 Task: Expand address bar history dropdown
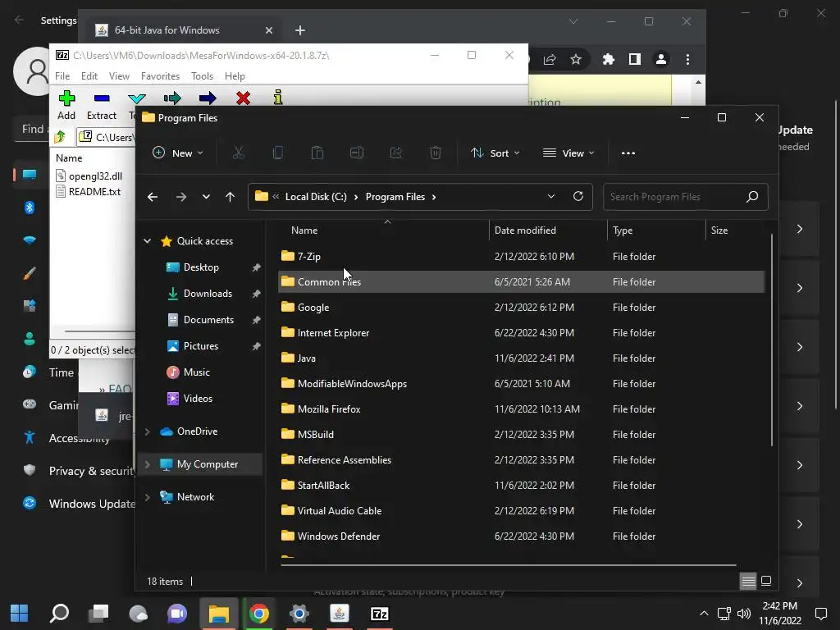pyautogui.click(x=551, y=196)
